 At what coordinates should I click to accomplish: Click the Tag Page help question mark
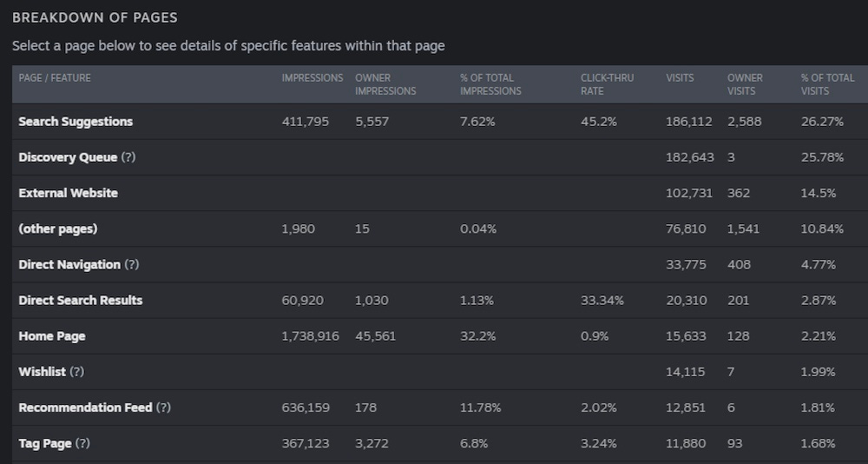[x=82, y=443]
